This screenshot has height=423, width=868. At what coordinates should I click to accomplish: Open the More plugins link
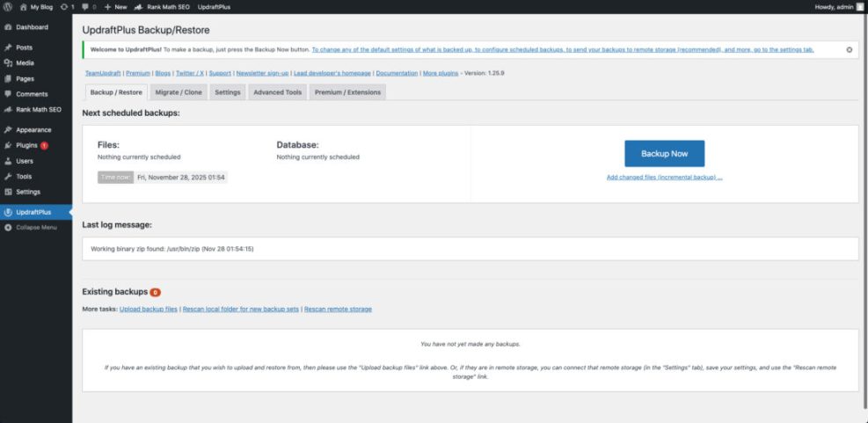[x=441, y=73]
